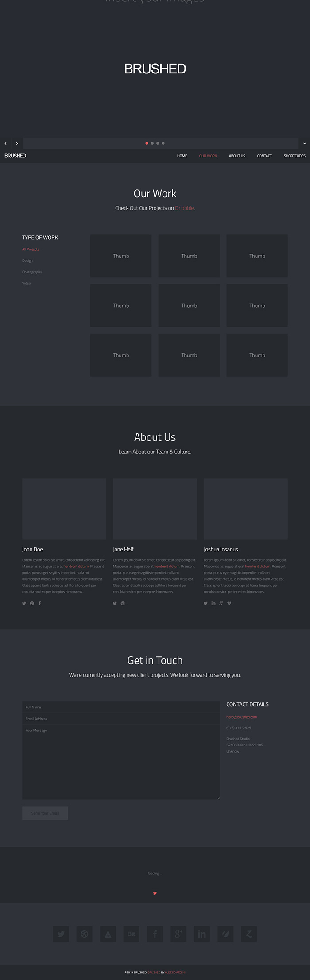Open John Doe's Dribbble icon
This screenshot has height=980, width=310.
pyautogui.click(x=32, y=603)
